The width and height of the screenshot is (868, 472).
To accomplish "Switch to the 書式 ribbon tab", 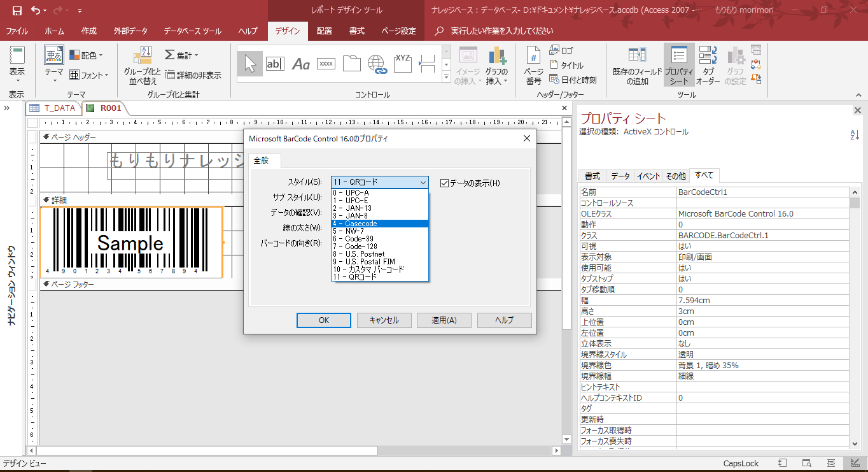I will [x=357, y=31].
